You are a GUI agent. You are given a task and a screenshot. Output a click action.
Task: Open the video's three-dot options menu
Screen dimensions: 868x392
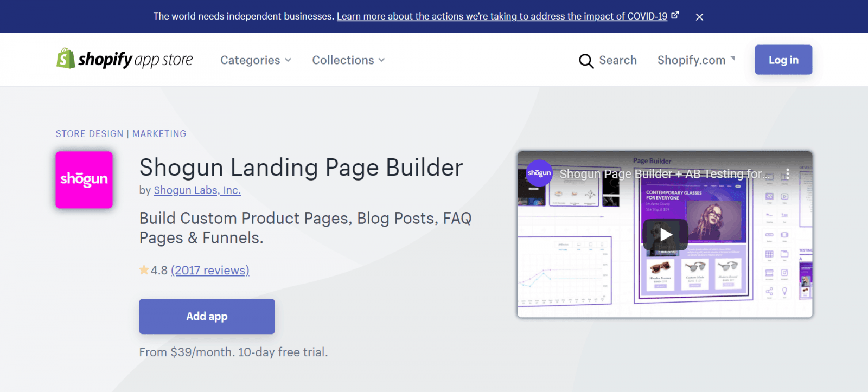787,174
